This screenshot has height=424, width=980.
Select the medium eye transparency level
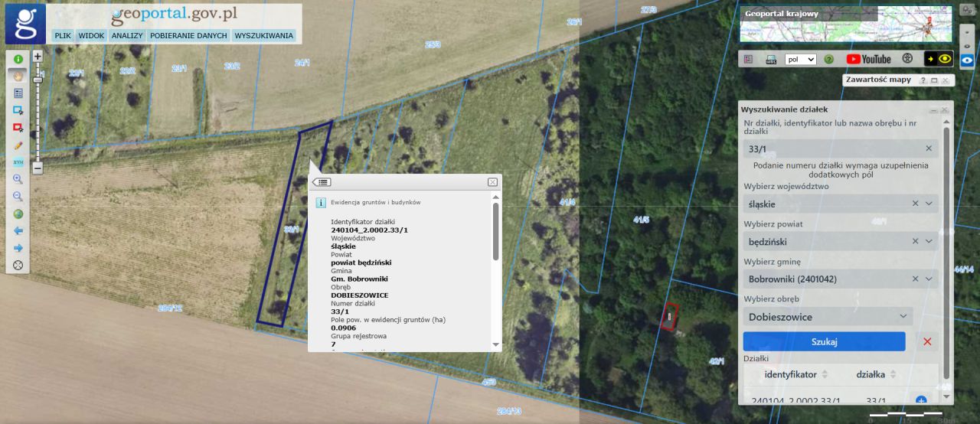(967, 47)
